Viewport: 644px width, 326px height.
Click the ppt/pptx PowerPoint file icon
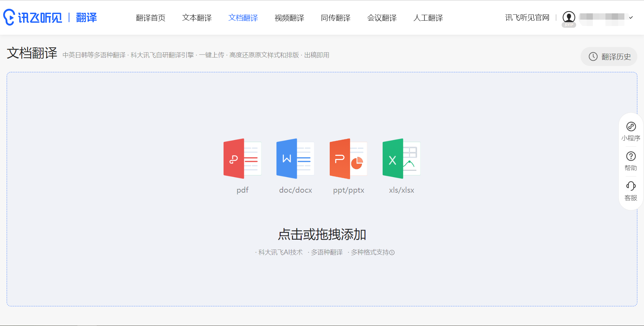point(348,159)
